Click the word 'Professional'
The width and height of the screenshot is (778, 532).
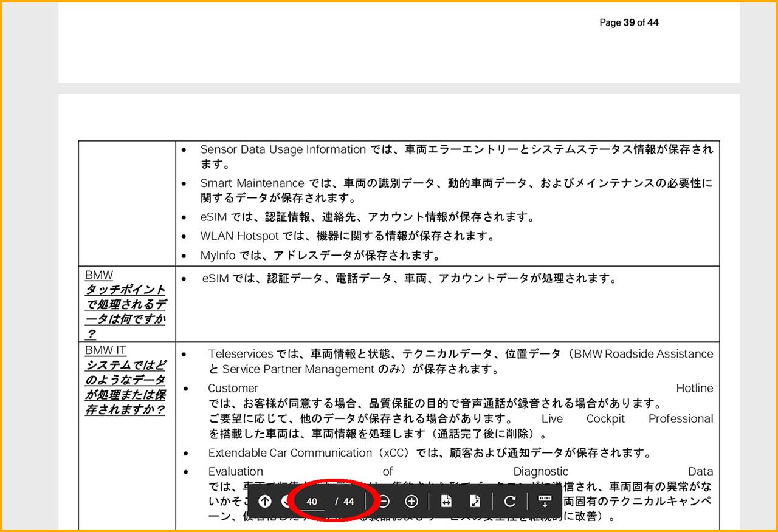(681, 418)
